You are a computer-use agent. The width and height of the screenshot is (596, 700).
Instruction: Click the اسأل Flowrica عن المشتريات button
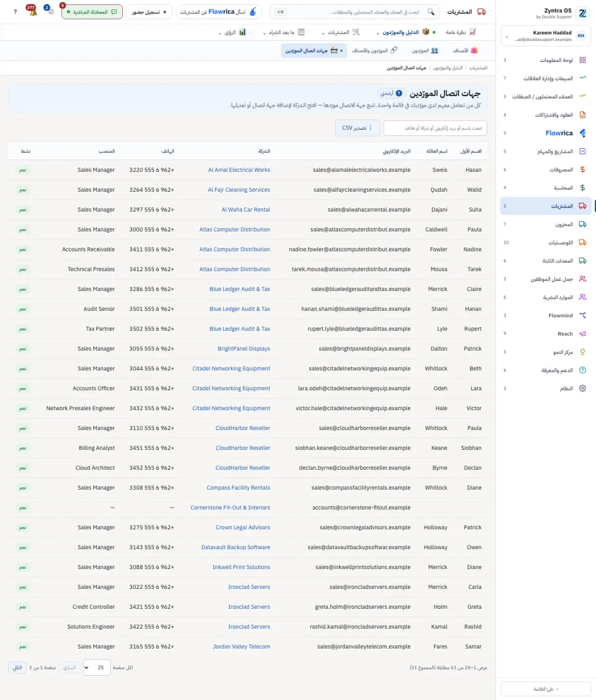tap(219, 12)
